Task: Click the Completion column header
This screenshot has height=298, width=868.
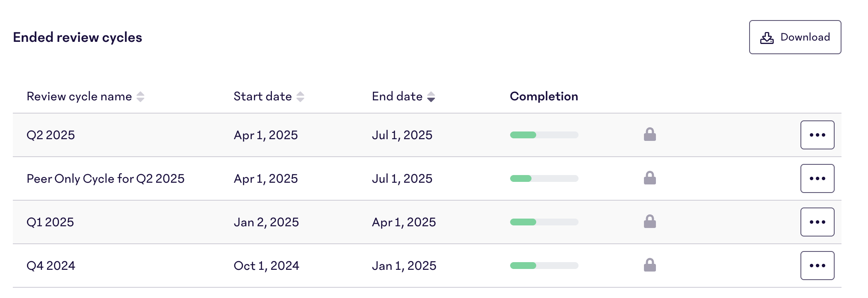Action: tap(544, 96)
